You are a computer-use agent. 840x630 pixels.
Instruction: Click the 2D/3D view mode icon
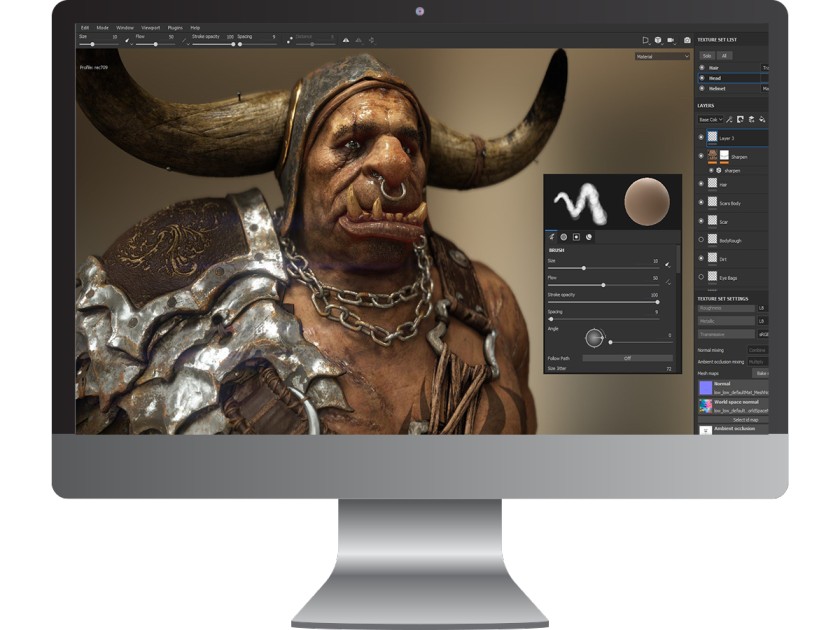point(646,40)
